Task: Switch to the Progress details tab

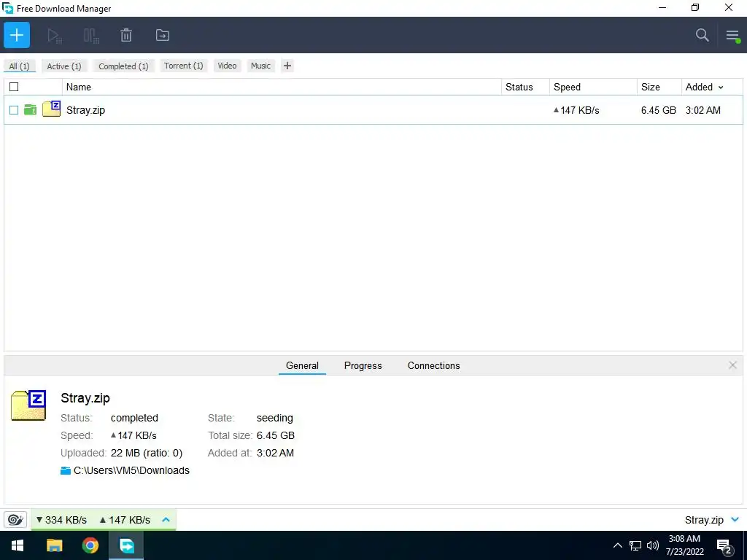Action: pyautogui.click(x=363, y=366)
